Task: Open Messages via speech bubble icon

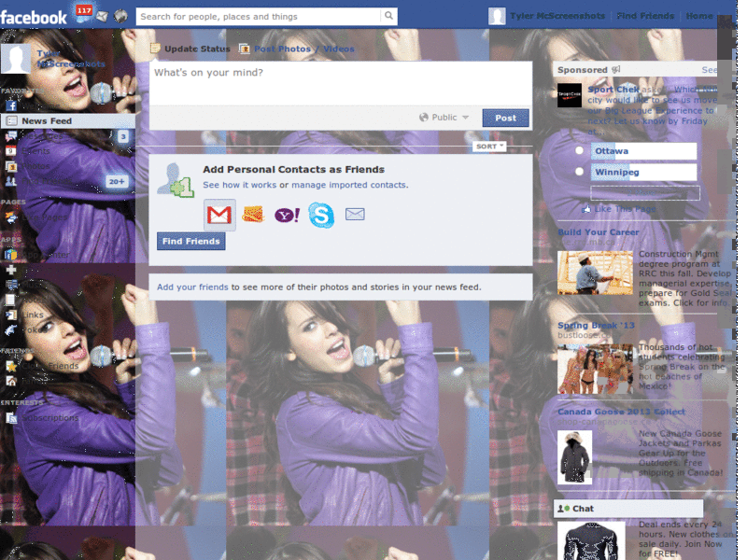Action: (10, 136)
